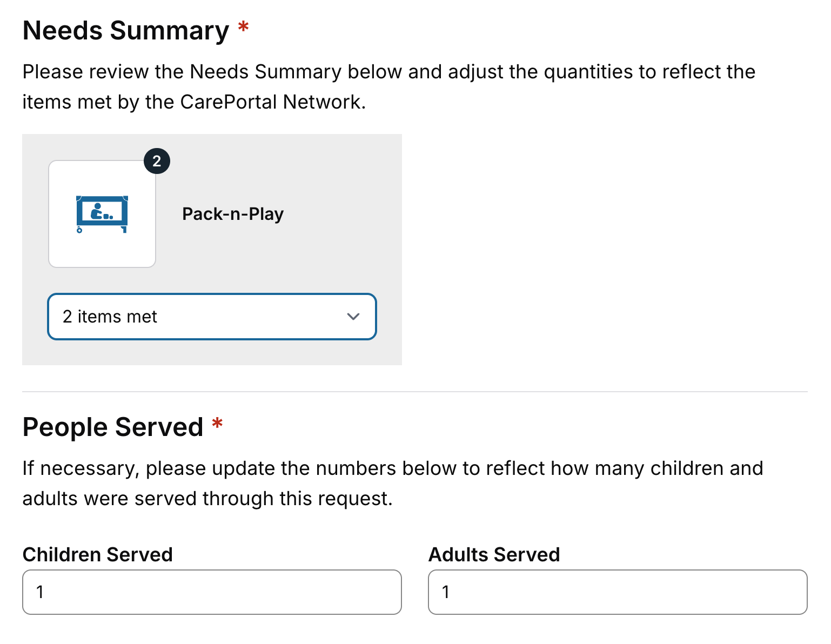Click the Adults Served label
831x644 pixels.
494,554
